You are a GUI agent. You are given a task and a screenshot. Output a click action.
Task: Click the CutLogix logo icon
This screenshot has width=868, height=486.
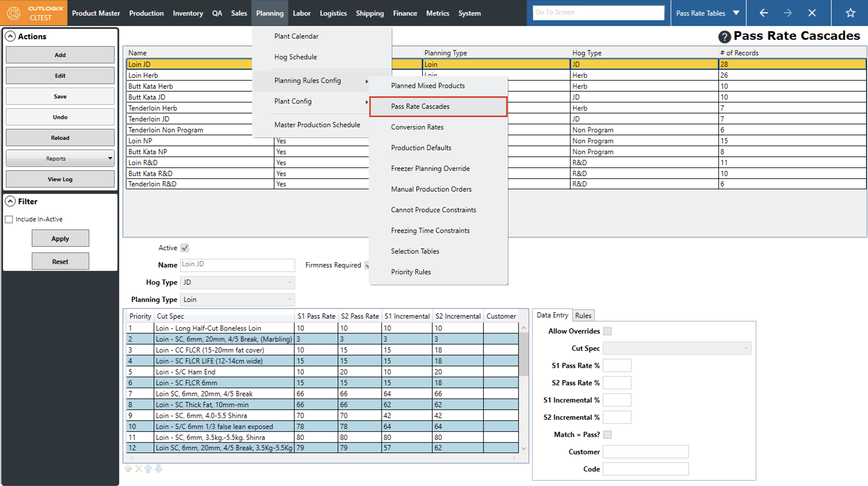[14, 13]
